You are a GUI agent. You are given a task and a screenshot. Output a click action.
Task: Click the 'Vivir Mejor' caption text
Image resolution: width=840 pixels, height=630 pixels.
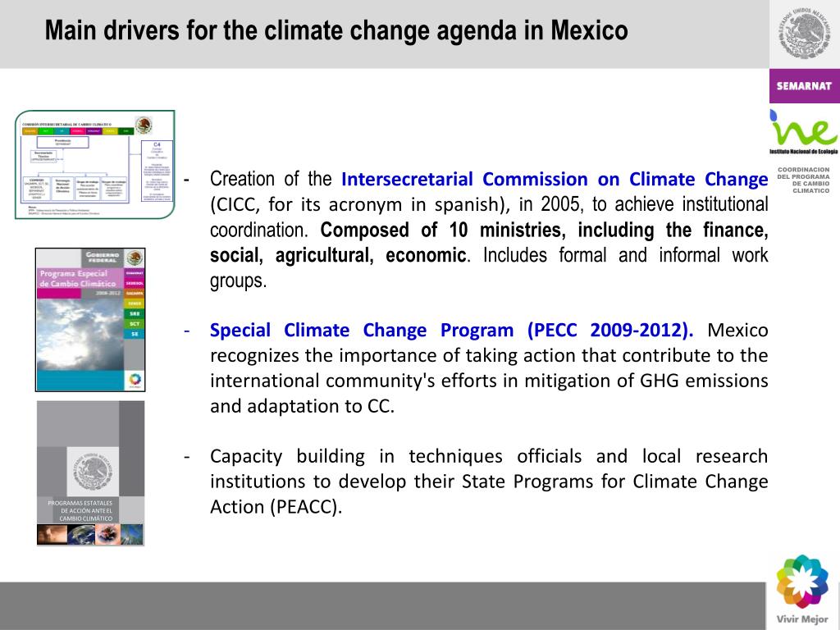tap(802, 619)
